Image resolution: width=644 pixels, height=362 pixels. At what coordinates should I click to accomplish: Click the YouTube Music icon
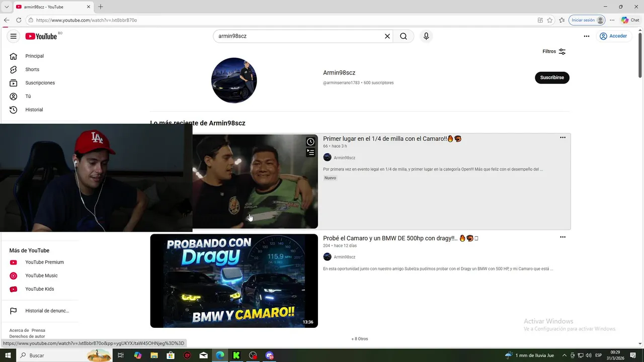click(14, 276)
